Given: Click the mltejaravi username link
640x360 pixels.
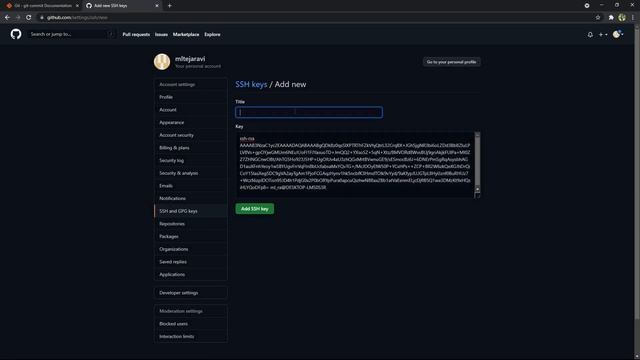Looking at the screenshot, I should pos(190,59).
